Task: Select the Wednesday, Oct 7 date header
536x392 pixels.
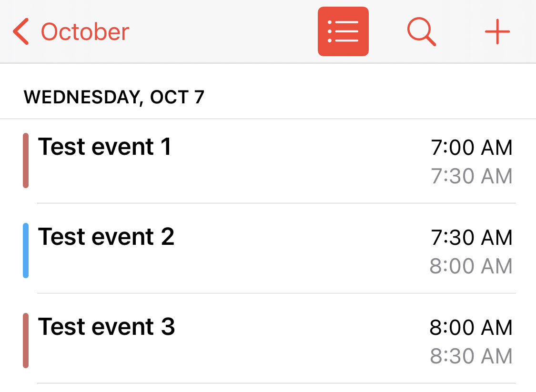Action: pos(114,97)
